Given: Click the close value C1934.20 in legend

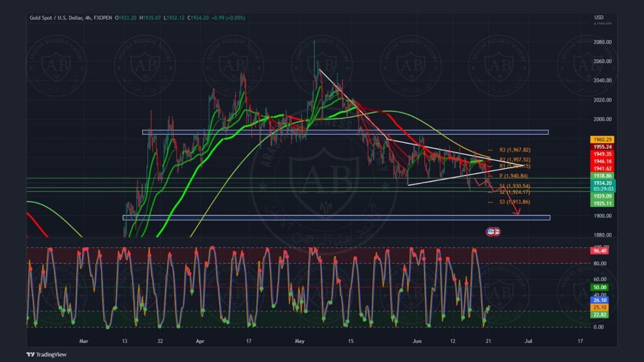Looking at the screenshot, I should click(x=198, y=18).
